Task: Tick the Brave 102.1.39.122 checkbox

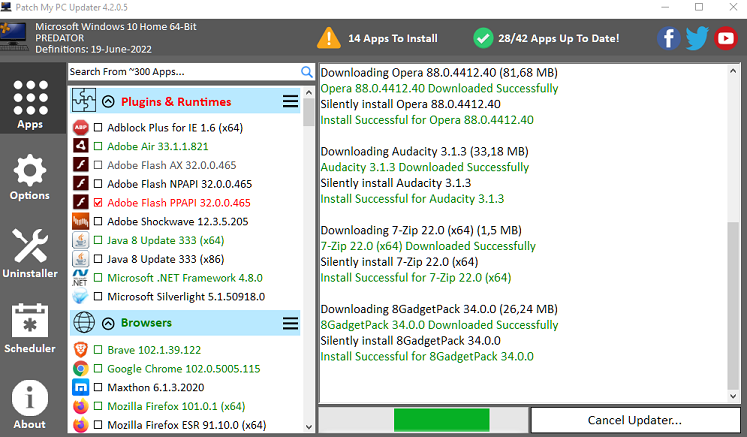Action: pos(98,350)
